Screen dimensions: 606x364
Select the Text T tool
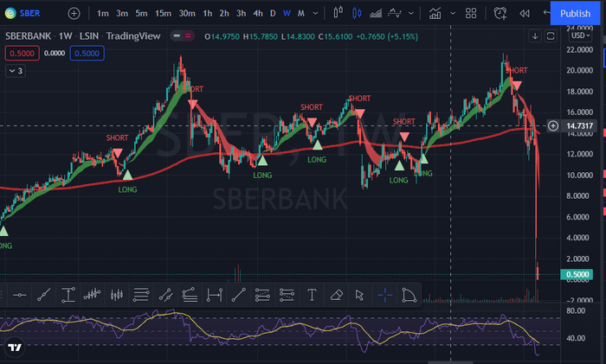click(x=312, y=296)
